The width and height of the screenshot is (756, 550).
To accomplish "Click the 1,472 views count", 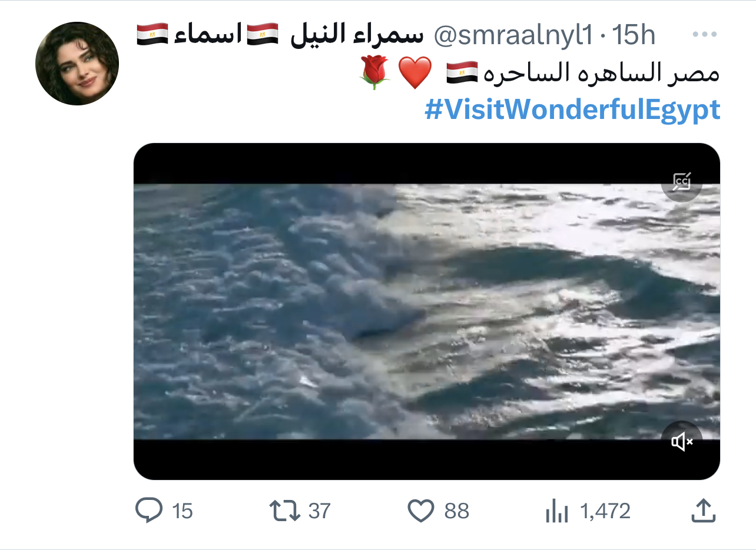I will (605, 511).
